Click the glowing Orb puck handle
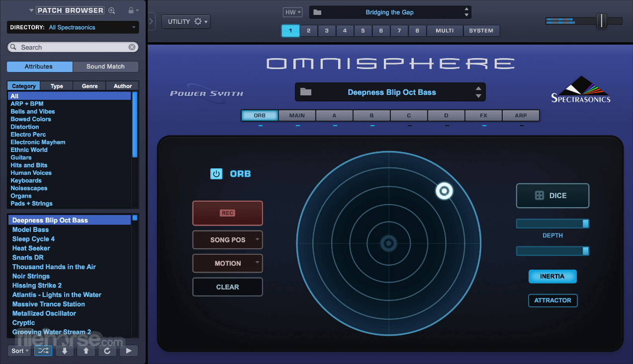 pyautogui.click(x=444, y=191)
